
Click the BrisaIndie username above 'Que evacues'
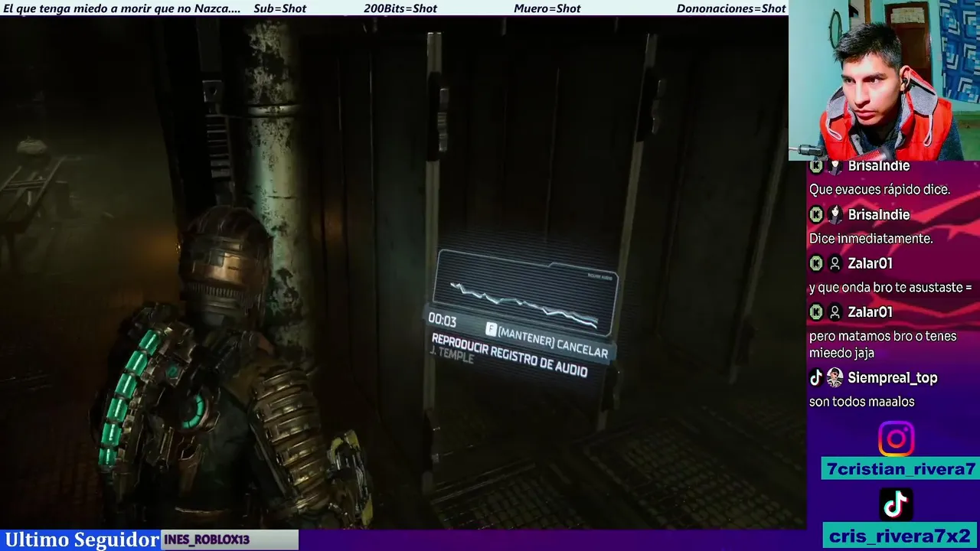pyautogui.click(x=878, y=166)
